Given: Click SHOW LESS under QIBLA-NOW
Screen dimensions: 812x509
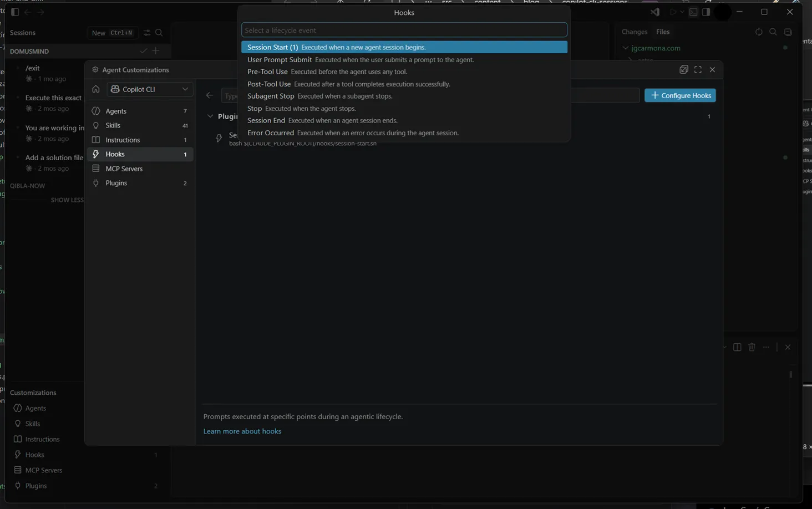Looking at the screenshot, I should point(67,200).
